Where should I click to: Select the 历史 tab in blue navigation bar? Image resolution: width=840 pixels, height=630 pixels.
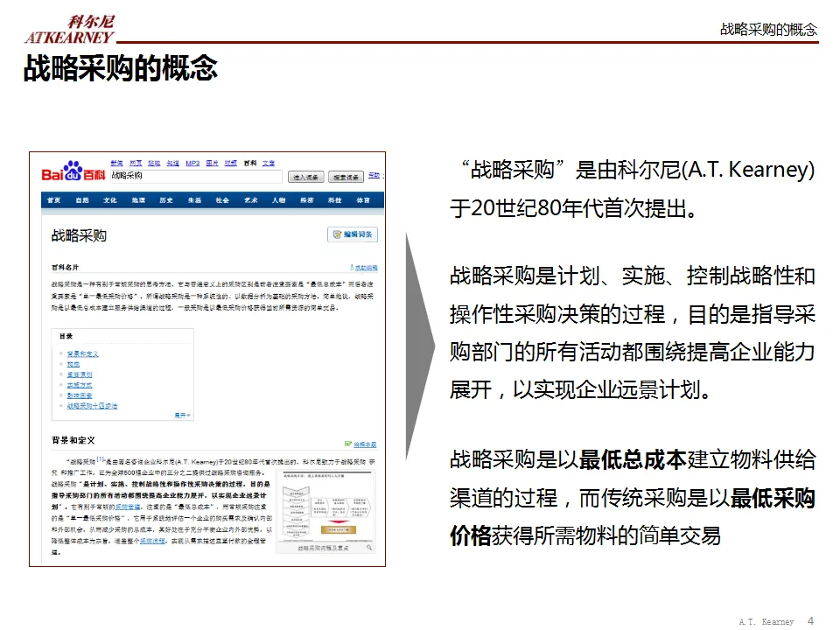pos(166,200)
